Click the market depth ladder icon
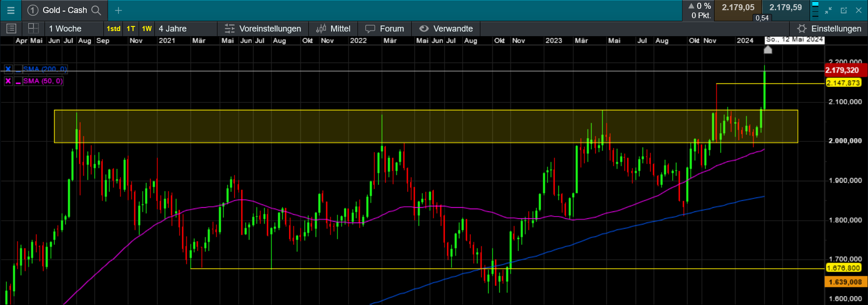This screenshot has width=868, height=305. coord(816,9)
